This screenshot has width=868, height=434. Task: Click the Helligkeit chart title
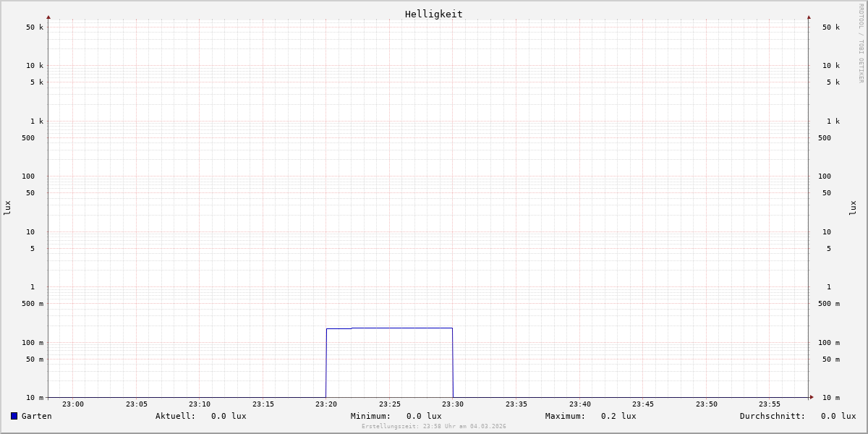434,14
